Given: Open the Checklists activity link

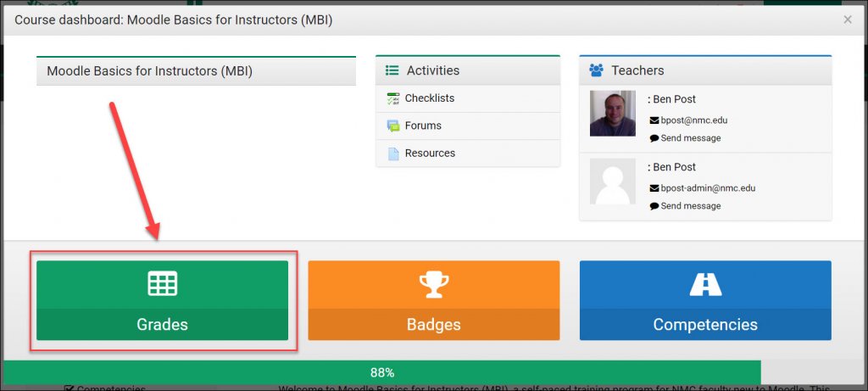Looking at the screenshot, I should pyautogui.click(x=430, y=98).
